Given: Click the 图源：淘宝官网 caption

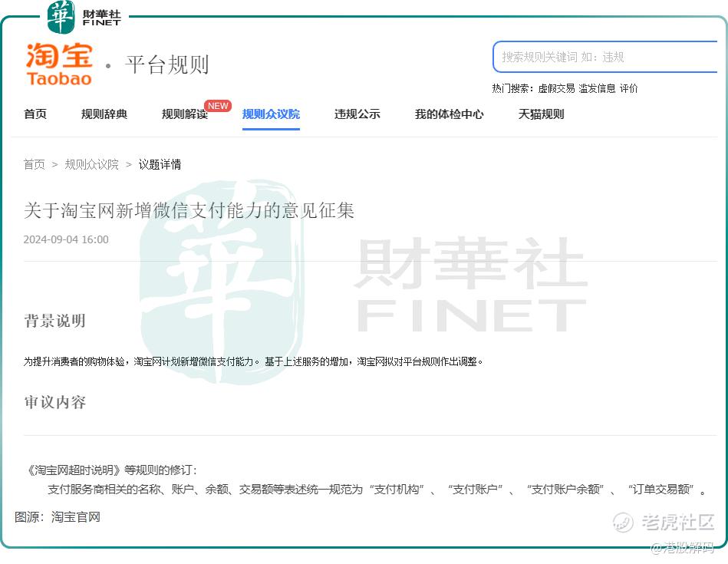Looking at the screenshot, I should coord(58,517).
